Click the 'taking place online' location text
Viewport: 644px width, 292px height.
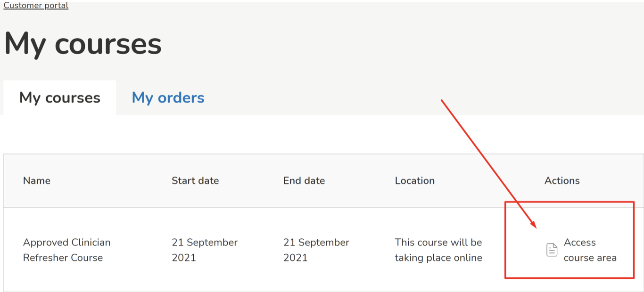click(438, 258)
